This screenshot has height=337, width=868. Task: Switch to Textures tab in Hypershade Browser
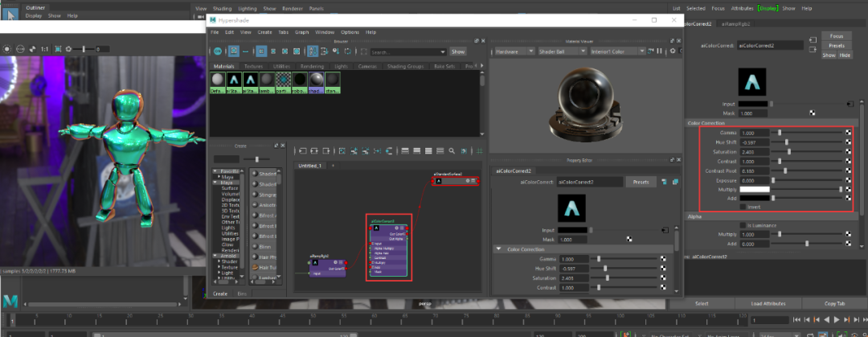pyautogui.click(x=253, y=66)
